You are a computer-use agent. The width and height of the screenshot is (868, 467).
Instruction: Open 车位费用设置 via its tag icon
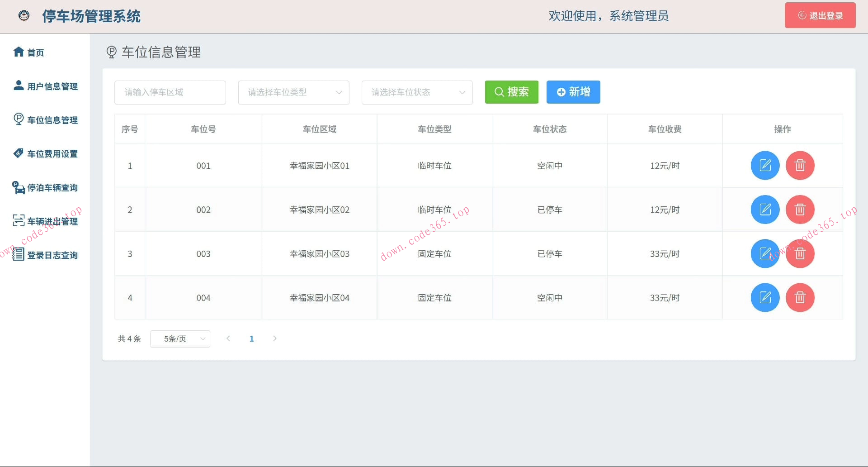pos(18,153)
